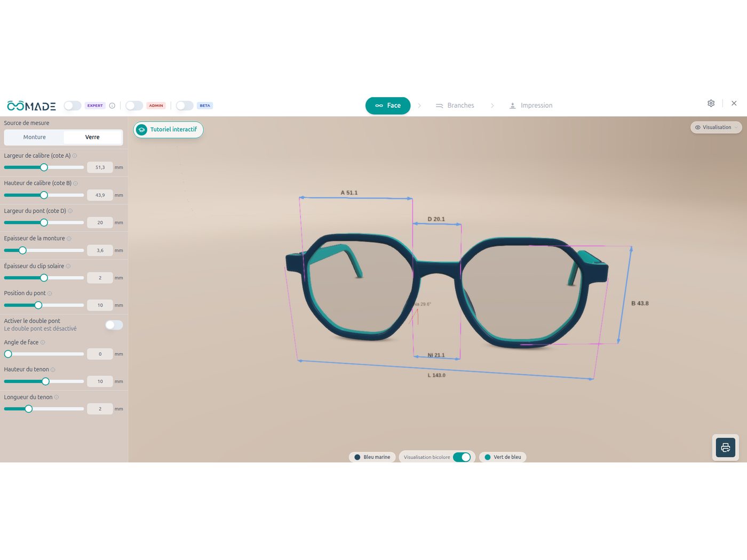The width and height of the screenshot is (747, 560).
Task: Enable the double pont switch
Action: [114, 325]
